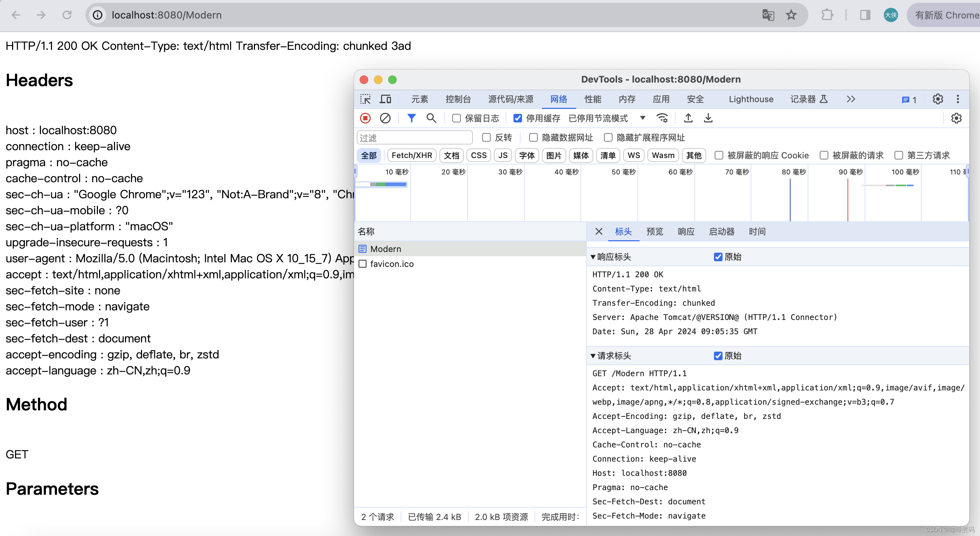Uncheck 原始 next to 响应标头
The width and height of the screenshot is (980, 536).
718,257
